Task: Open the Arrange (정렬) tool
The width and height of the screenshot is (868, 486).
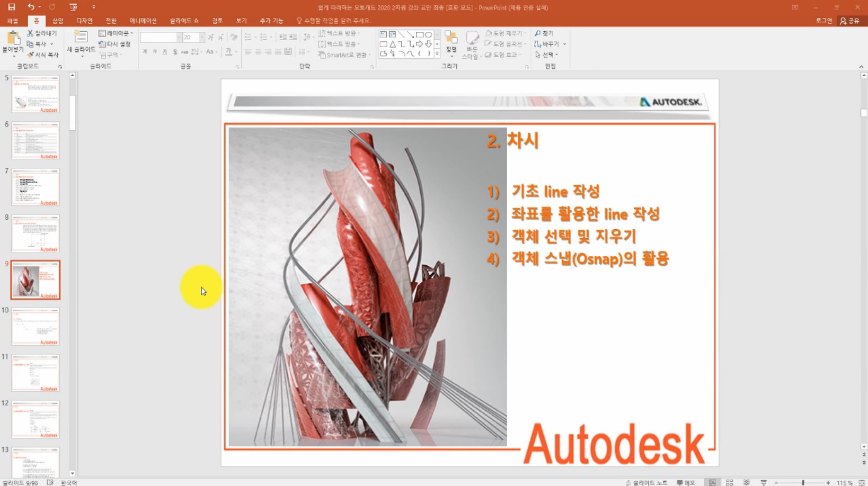Action: [x=451, y=42]
